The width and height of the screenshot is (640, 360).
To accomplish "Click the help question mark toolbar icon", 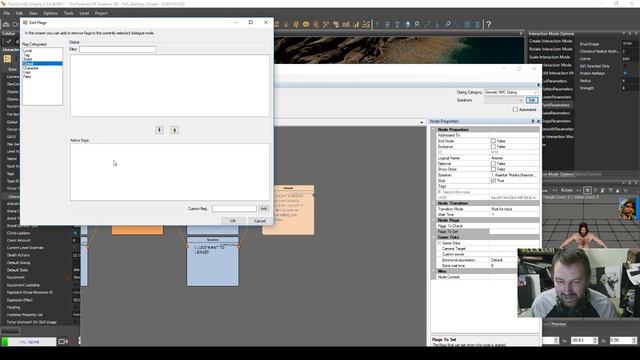I will tap(488, 24).
